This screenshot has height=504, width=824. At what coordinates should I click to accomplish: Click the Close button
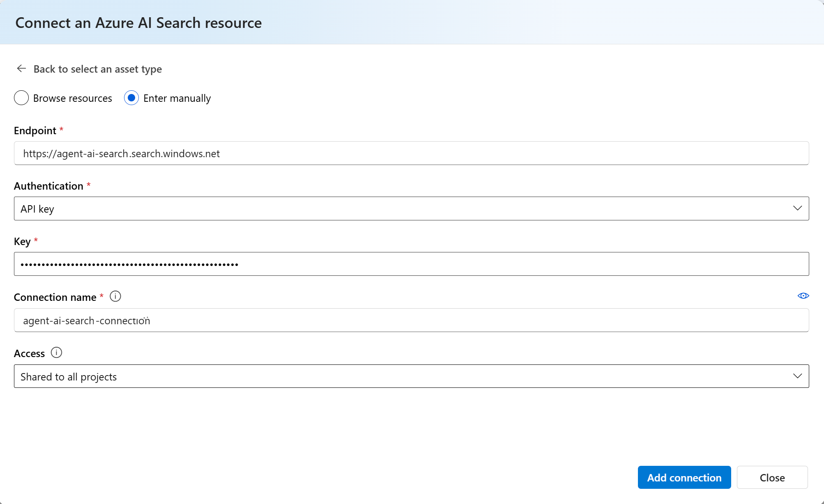pyautogui.click(x=772, y=477)
